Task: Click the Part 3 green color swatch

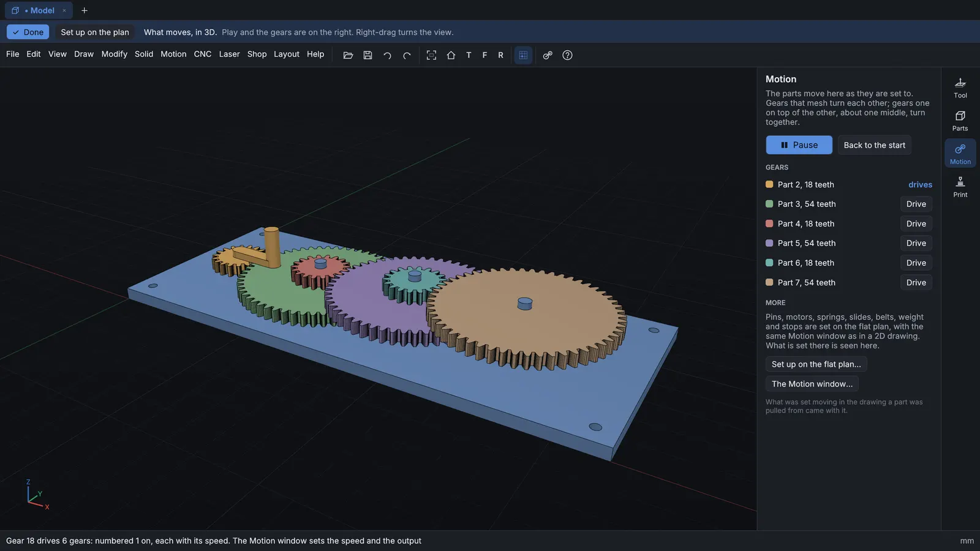Action: (x=769, y=204)
